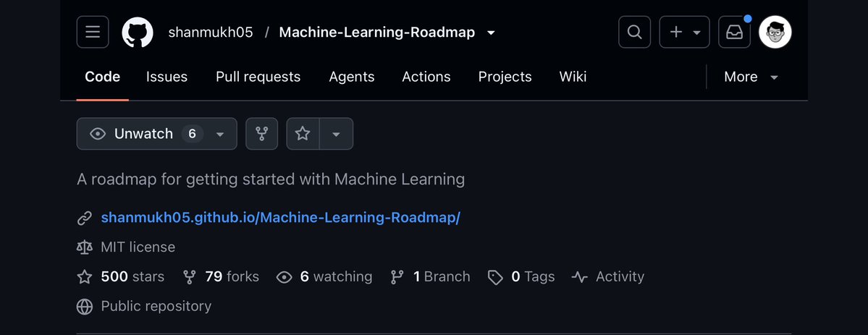Star the repository with star button
This screenshot has height=335, width=868.
(303, 133)
